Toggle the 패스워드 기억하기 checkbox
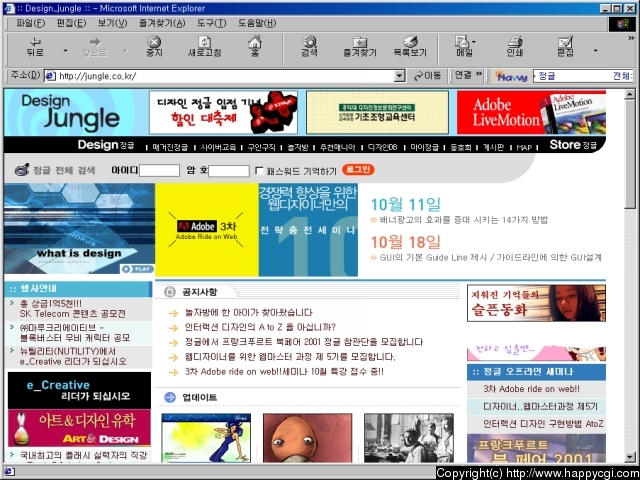The height and width of the screenshot is (480, 640). click(259, 170)
